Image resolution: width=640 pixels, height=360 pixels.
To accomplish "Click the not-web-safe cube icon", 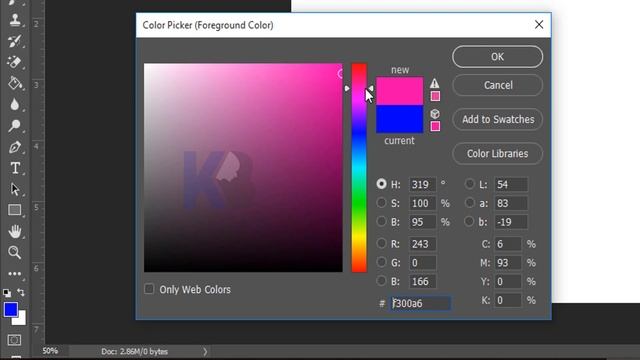I will [435, 114].
